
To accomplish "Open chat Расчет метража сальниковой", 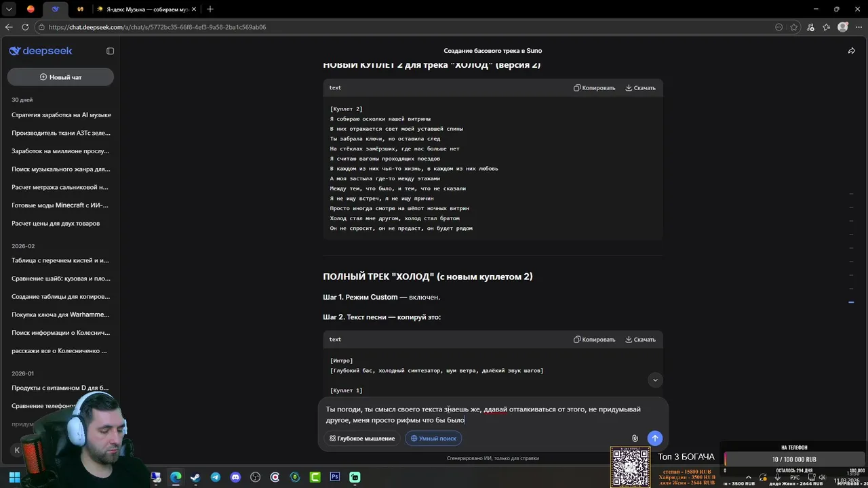I will pyautogui.click(x=61, y=187).
